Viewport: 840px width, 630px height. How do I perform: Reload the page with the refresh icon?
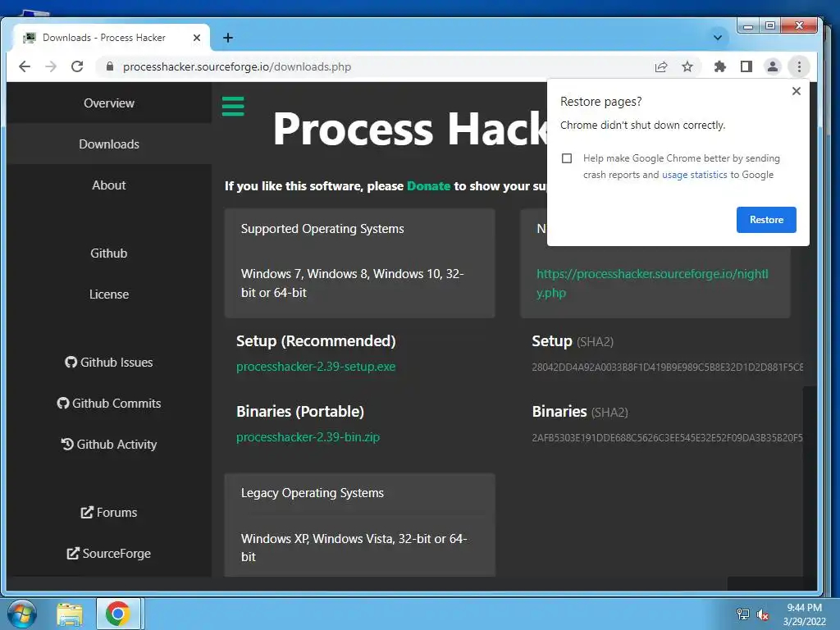pyautogui.click(x=77, y=66)
